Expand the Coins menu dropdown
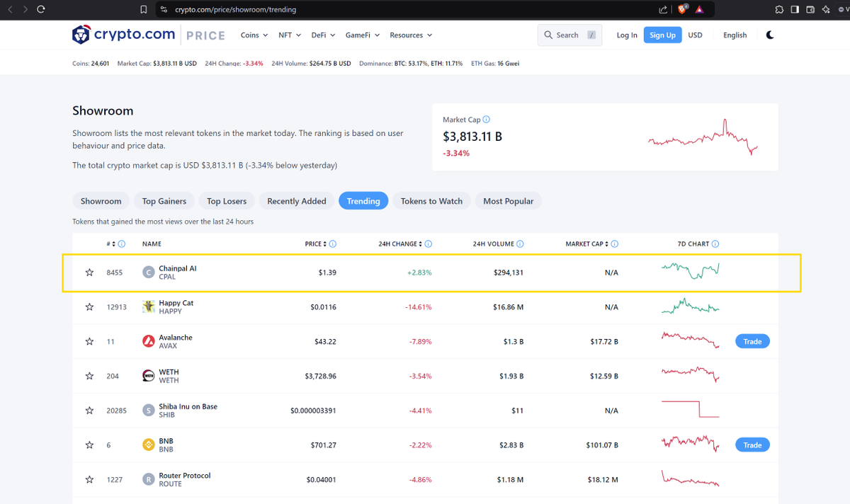The height and width of the screenshot is (504, 850). [x=254, y=35]
